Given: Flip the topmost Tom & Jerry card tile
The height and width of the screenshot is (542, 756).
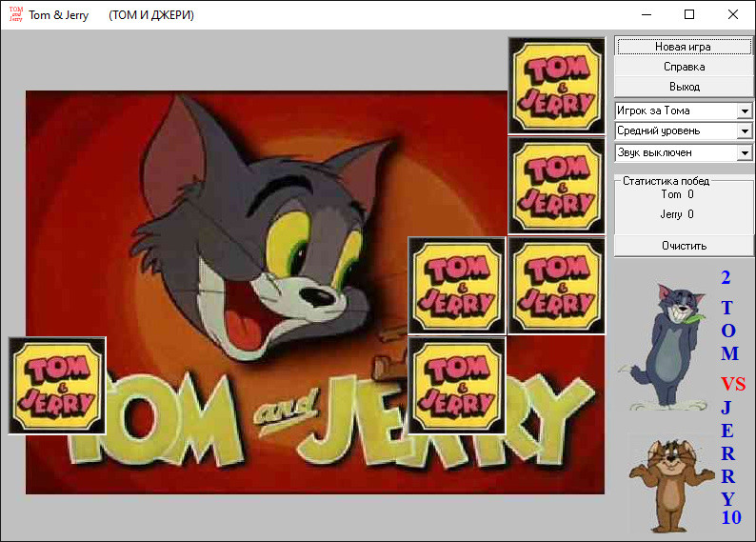Looking at the screenshot, I should point(557,86).
